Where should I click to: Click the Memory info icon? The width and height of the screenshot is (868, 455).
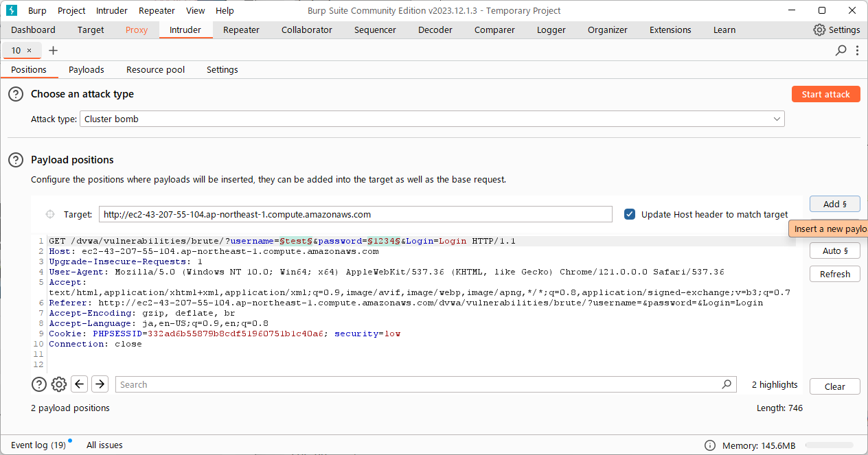(x=711, y=445)
